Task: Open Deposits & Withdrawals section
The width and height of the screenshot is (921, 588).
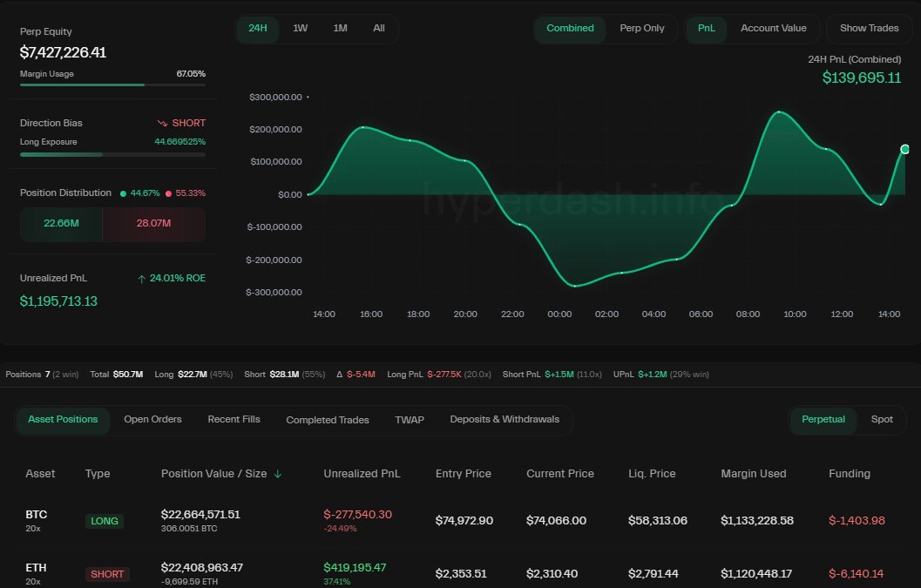Action: [503, 419]
